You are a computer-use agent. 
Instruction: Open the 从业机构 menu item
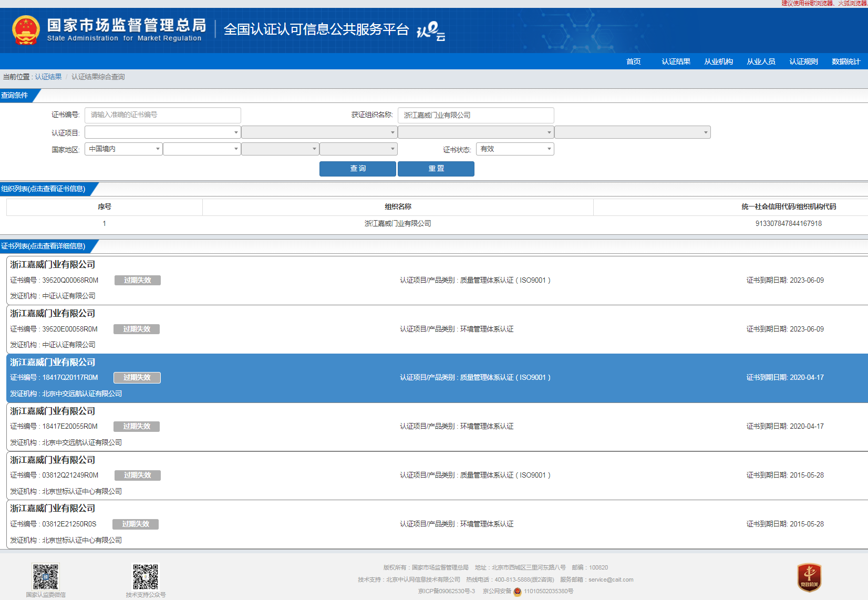pos(719,61)
